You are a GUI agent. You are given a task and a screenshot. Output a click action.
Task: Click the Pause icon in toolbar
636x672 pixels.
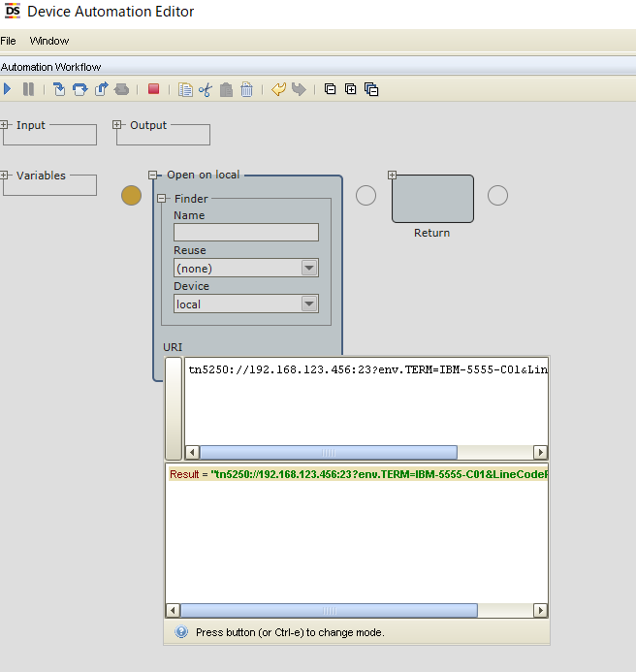click(28, 89)
